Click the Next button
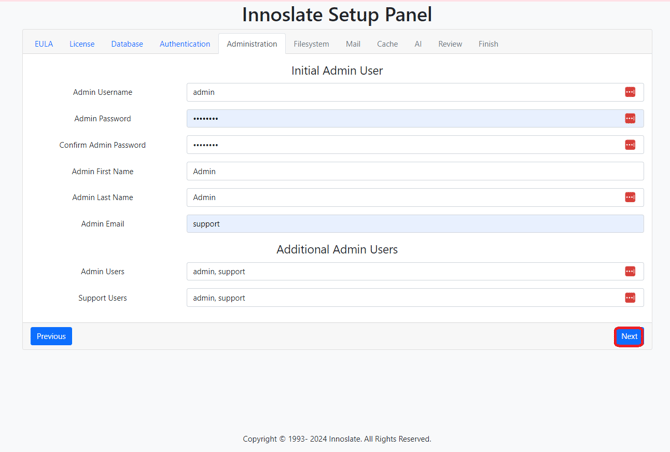This screenshot has width=670, height=452. tap(629, 336)
